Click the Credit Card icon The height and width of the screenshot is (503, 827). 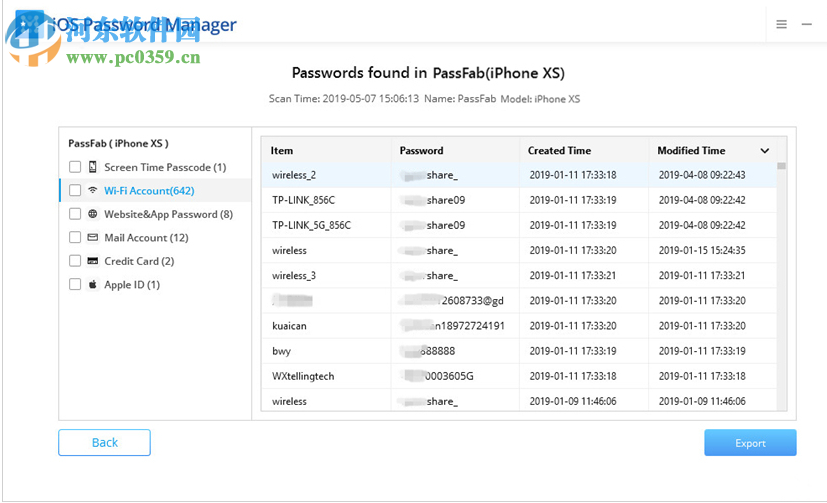(x=93, y=261)
